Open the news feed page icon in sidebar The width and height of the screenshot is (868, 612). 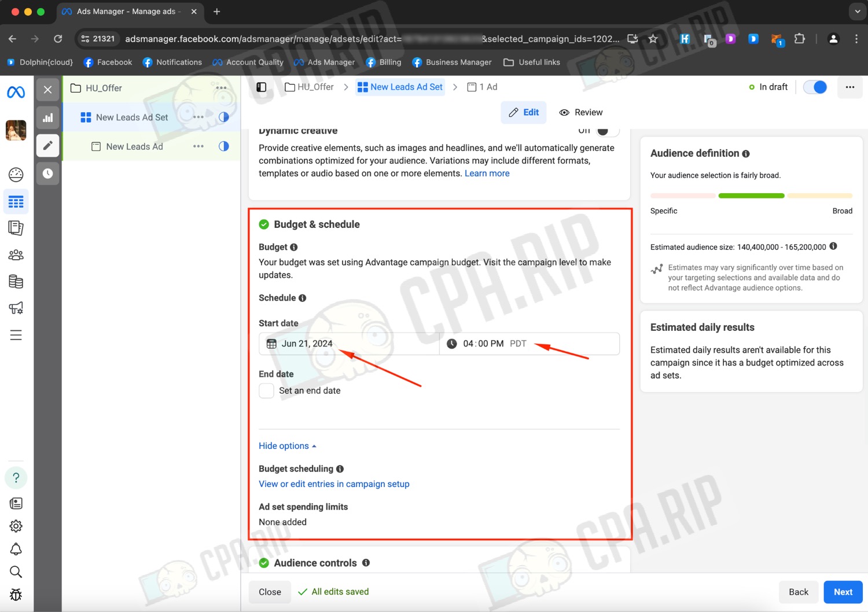click(x=16, y=503)
